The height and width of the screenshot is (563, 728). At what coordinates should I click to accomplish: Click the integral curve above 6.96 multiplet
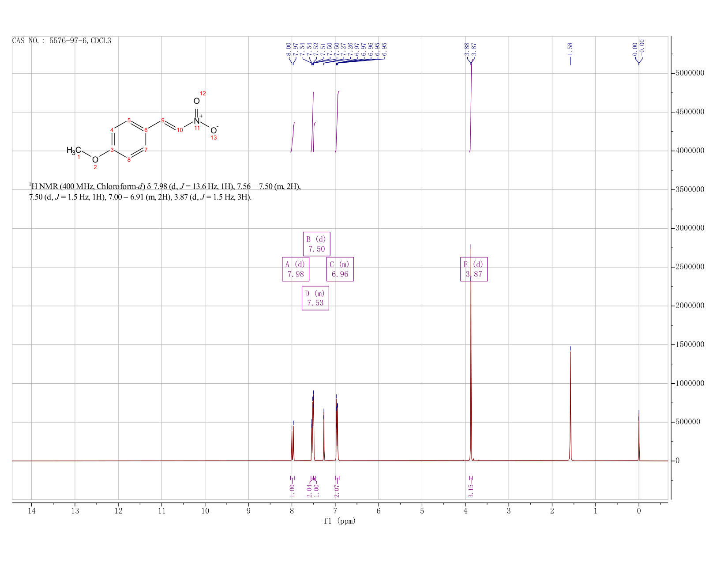tap(337, 121)
